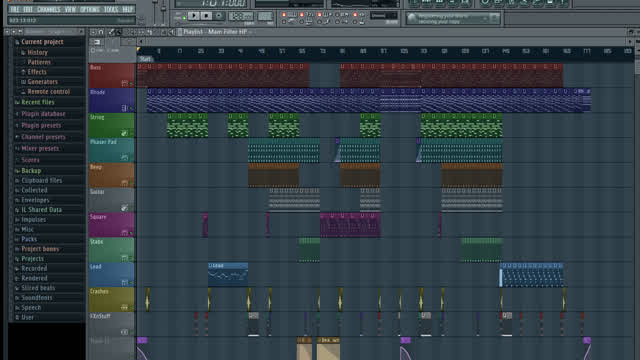Mute the Square track LED
The height and width of the screenshot is (360, 640).
131,233
